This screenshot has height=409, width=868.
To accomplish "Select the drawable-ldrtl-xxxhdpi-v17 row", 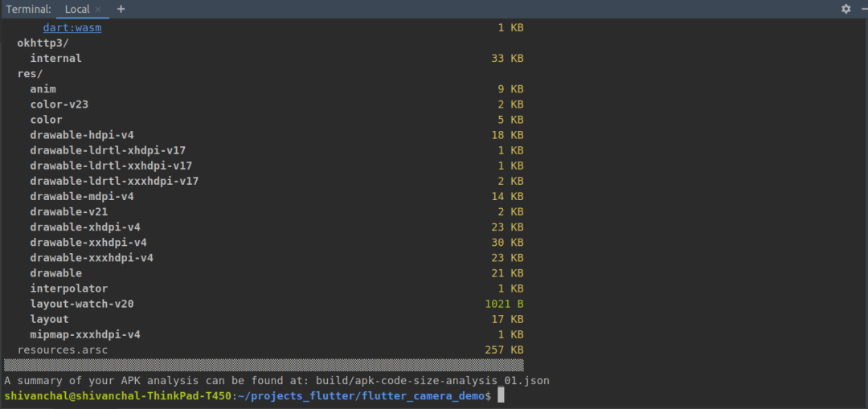I will tap(276, 181).
